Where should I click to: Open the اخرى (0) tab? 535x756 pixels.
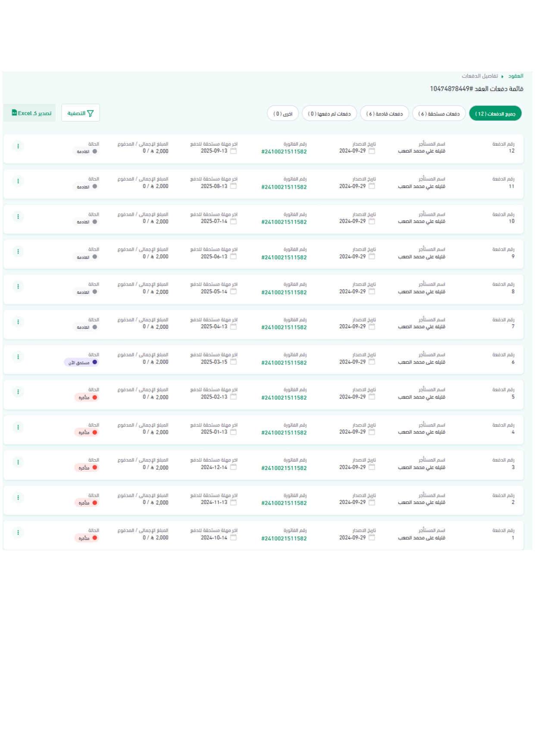283,114
